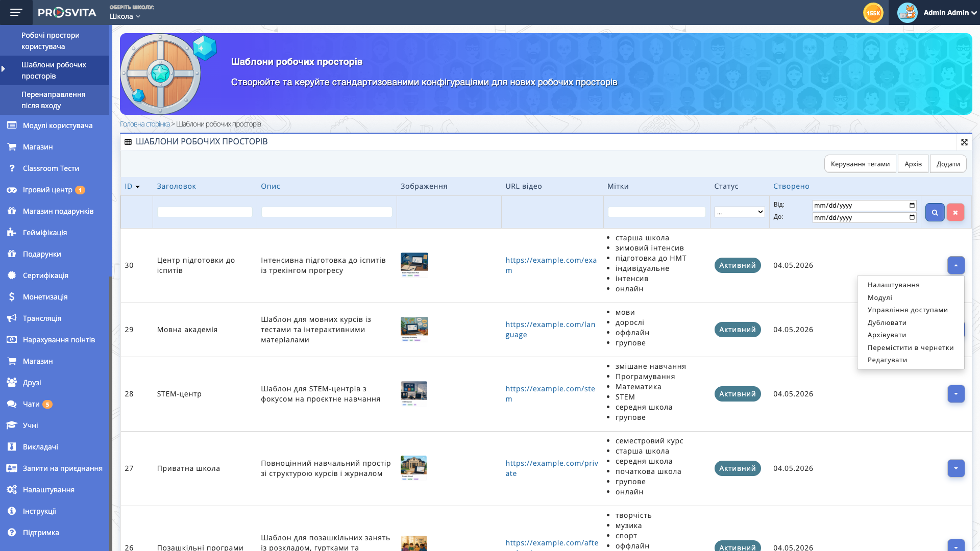Click the PROSVITA logo
The height and width of the screenshot is (551, 980).
tap(67, 12)
